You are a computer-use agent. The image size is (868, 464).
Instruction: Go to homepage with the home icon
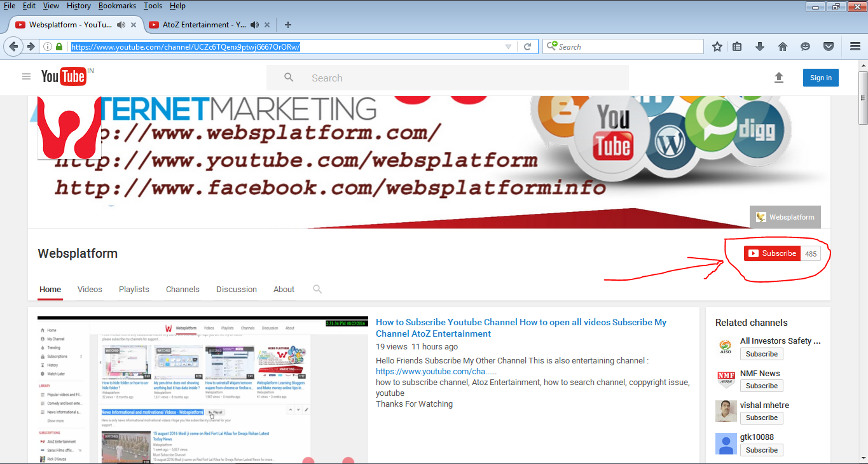click(x=782, y=46)
